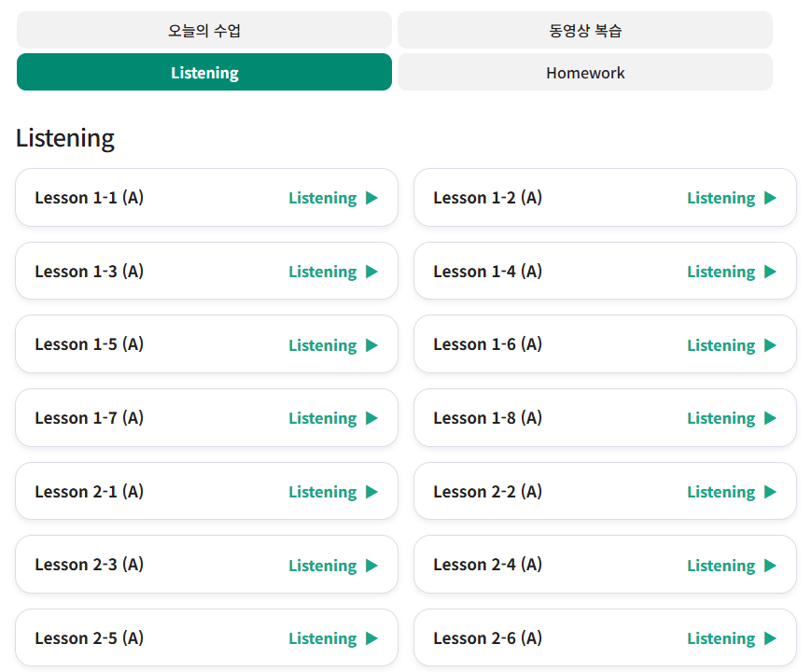Click Listening text for Lesson 1-7 (A)
812x672 pixels.
[x=323, y=418]
